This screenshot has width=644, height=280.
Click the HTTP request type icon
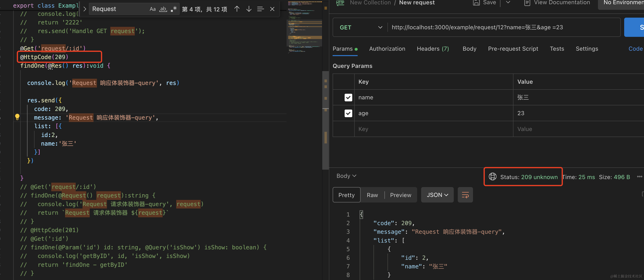coord(340,3)
